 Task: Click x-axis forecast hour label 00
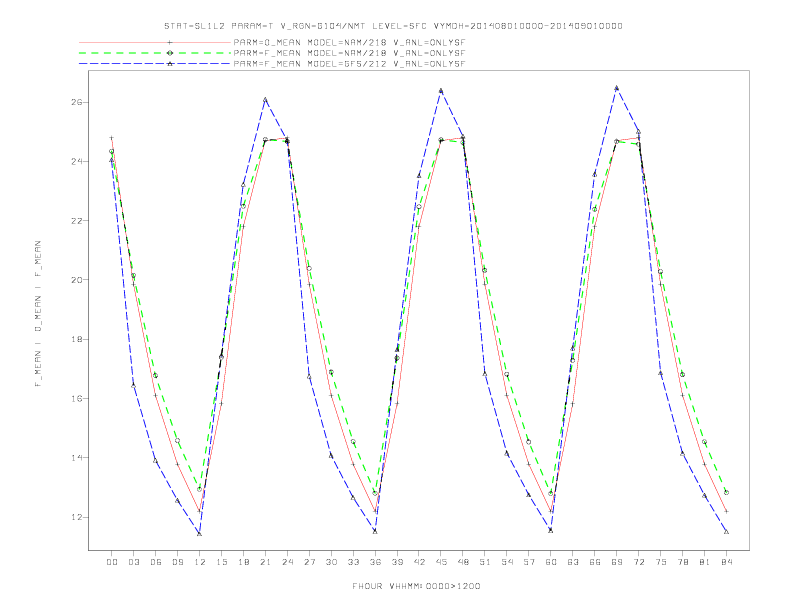(x=112, y=562)
